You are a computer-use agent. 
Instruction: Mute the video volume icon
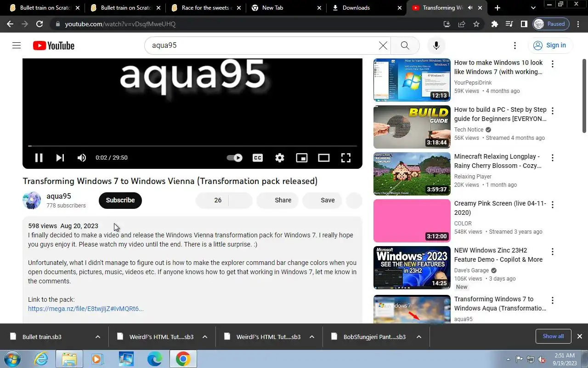click(82, 158)
